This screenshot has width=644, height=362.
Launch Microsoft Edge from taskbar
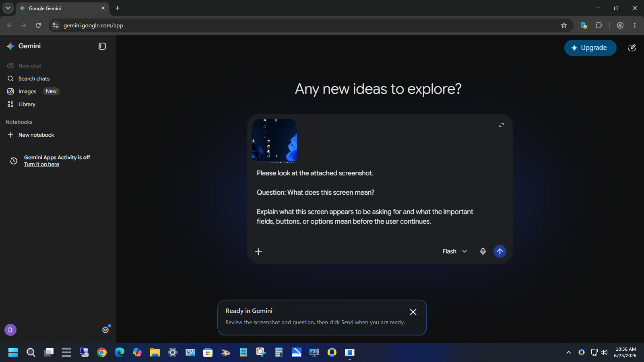120,353
